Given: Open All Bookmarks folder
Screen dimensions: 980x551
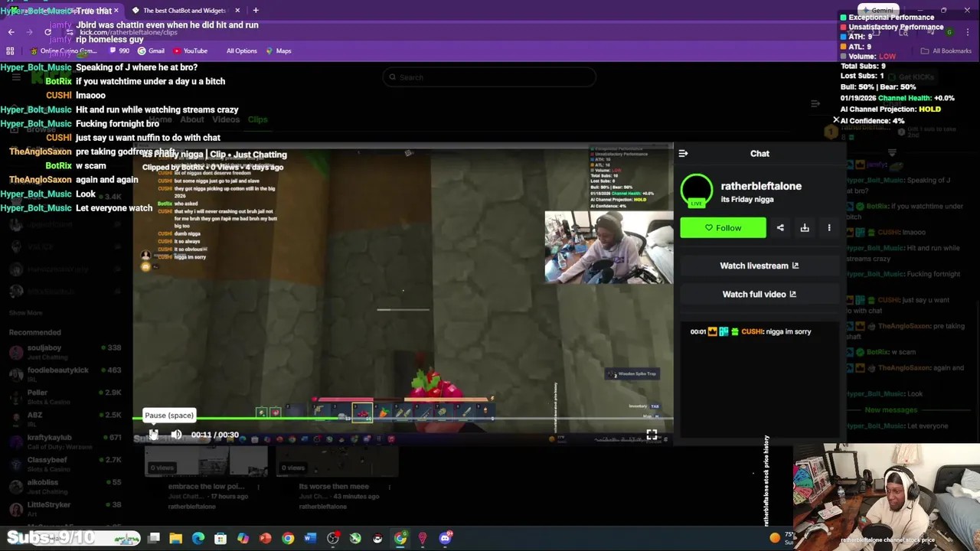Looking at the screenshot, I should (946, 51).
